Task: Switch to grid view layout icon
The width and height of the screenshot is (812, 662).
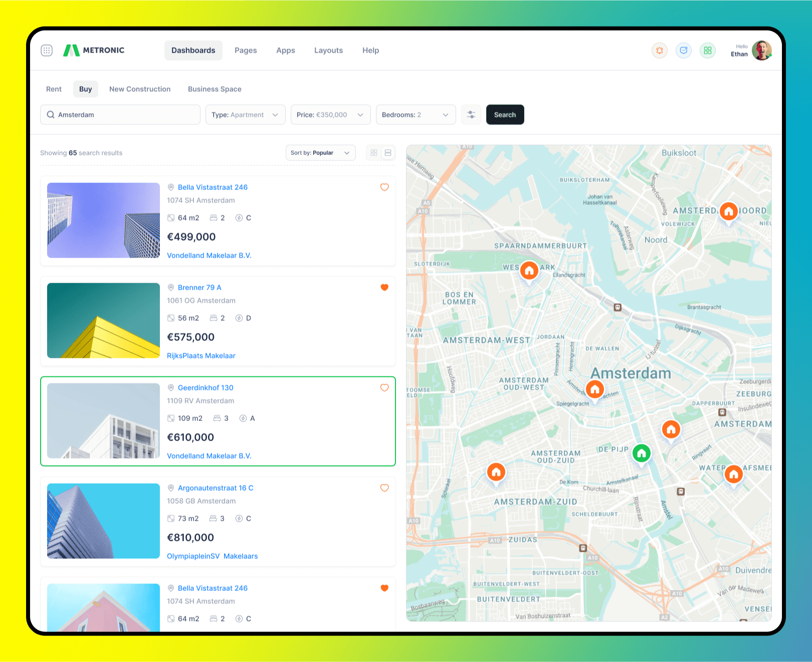Action: click(374, 153)
